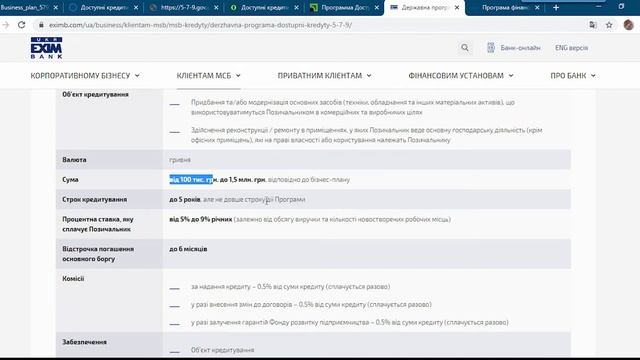Screen dimensions: 640x360
Task: Click highlighted text від 100 тис. грн
Action: tap(191, 180)
